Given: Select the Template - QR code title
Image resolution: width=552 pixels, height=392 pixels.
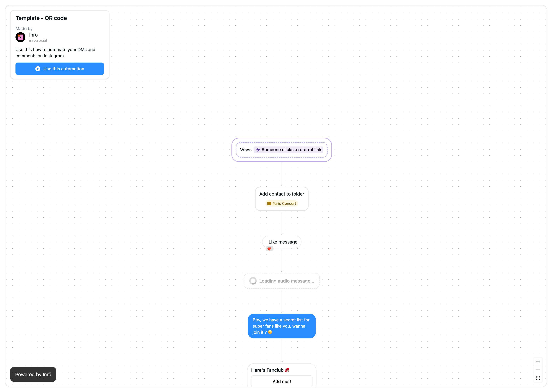Looking at the screenshot, I should (41, 18).
